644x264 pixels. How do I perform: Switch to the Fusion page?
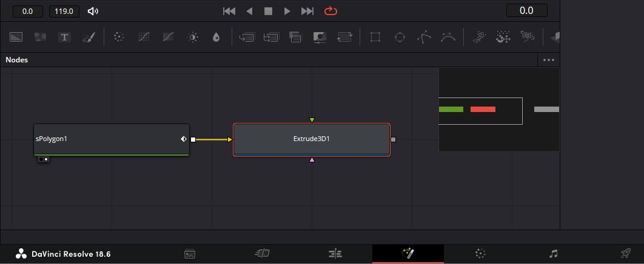408,253
